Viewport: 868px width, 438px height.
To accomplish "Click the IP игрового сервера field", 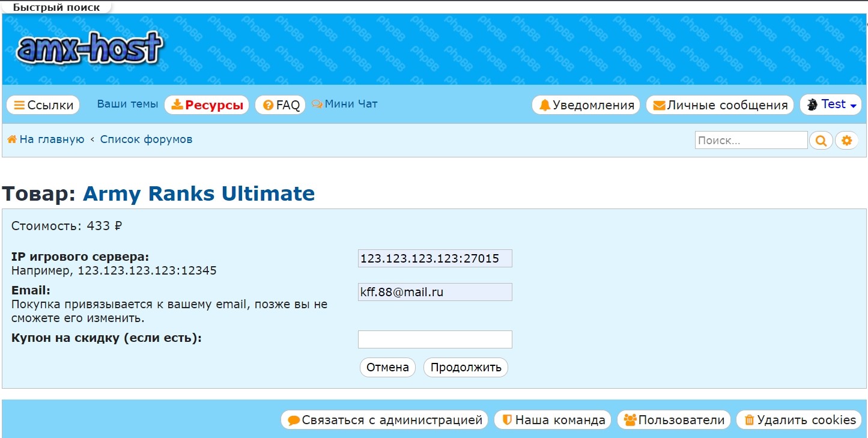I will point(435,258).
